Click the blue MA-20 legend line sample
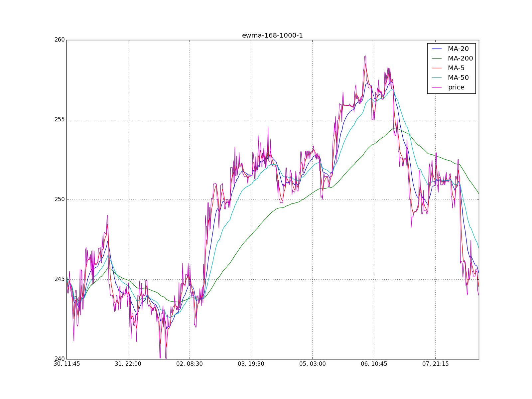This screenshot has height=399, width=532. pyautogui.click(x=437, y=49)
